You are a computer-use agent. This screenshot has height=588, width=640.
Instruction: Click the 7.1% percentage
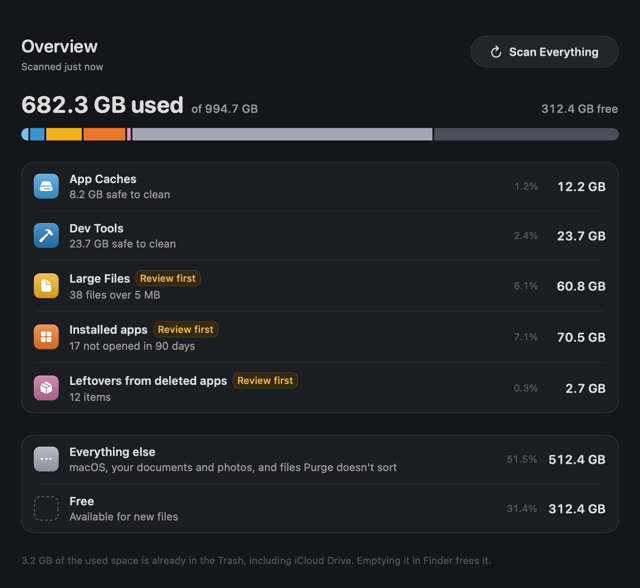(x=526, y=337)
